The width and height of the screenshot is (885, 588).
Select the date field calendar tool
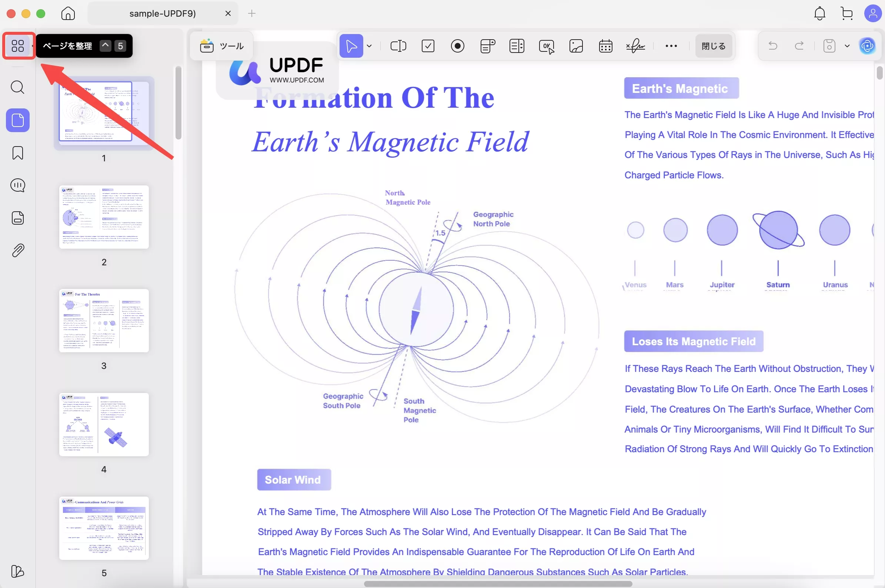[605, 46]
